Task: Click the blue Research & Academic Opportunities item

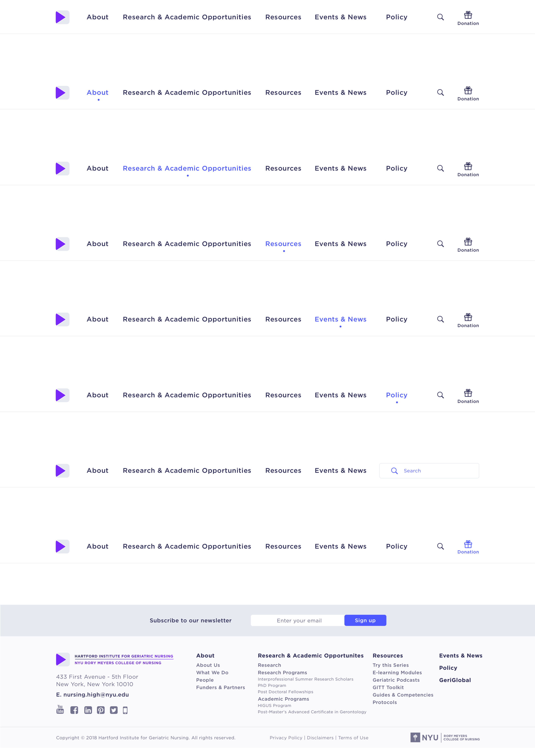Action: point(187,168)
